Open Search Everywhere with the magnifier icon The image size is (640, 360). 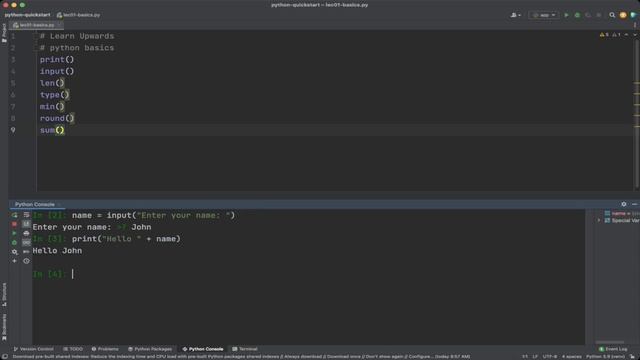pos(612,15)
